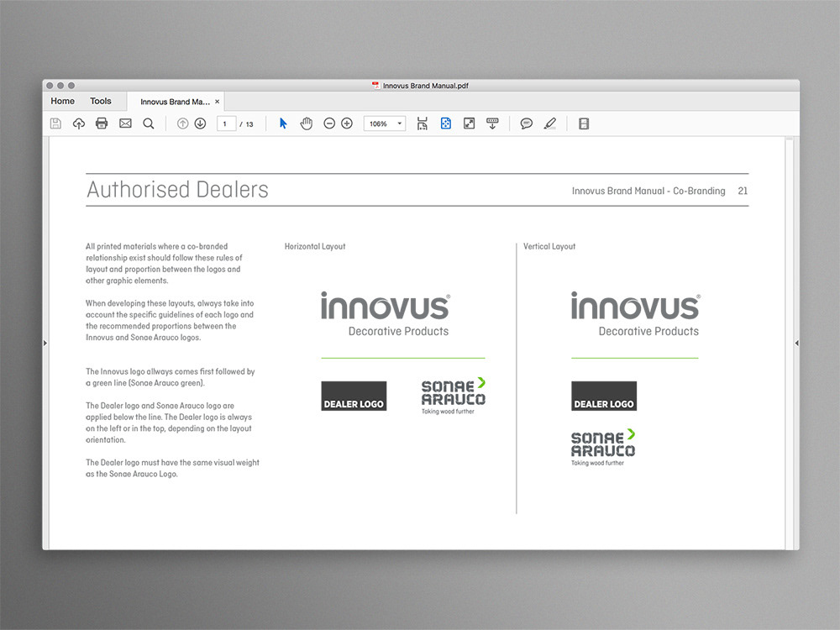This screenshot has width=840, height=630.
Task: Add a comment with speech bubble
Action: click(527, 123)
